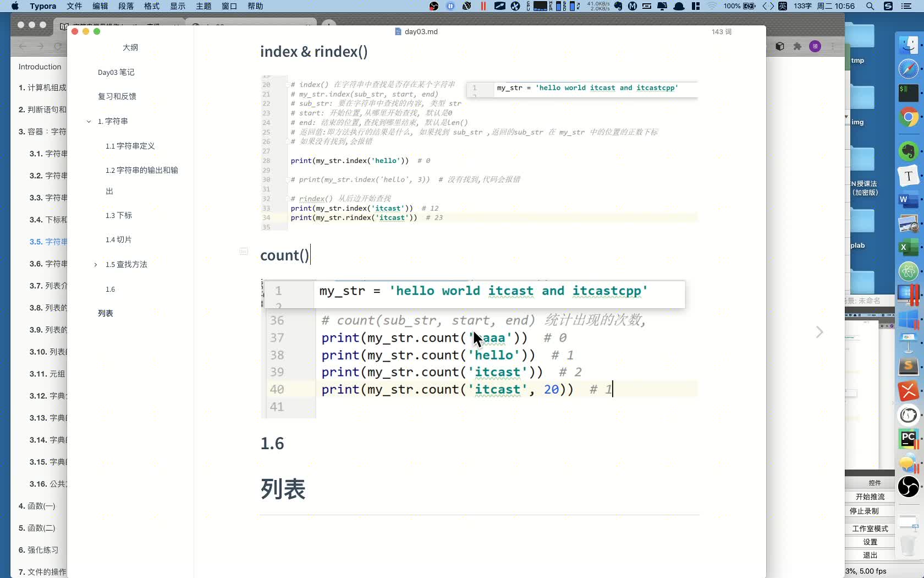Open Evernote elephant icon in the Dock
This screenshot has height=578, width=924.
[909, 151]
